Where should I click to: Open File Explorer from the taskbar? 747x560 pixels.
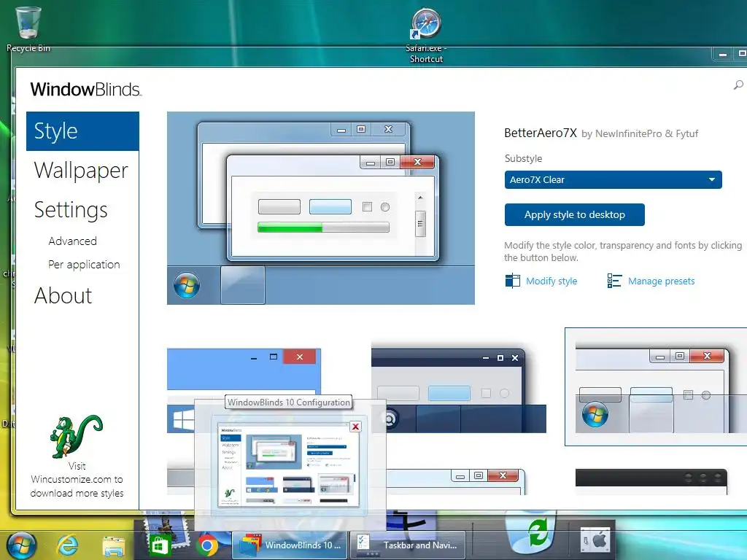[x=113, y=545]
